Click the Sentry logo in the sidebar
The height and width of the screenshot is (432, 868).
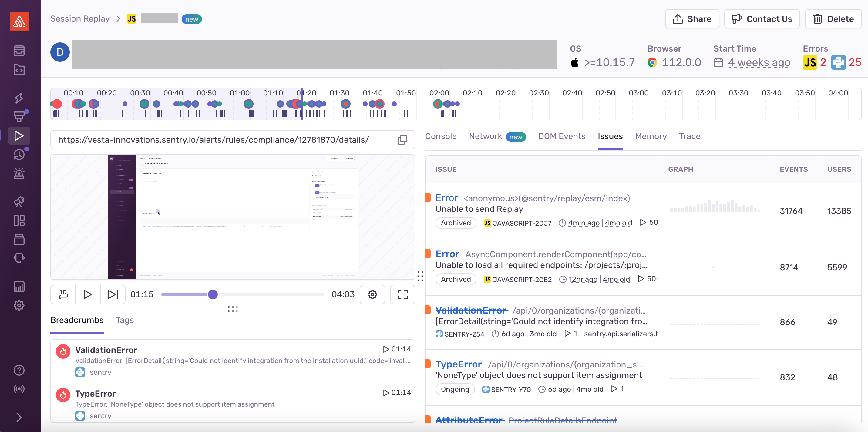click(19, 22)
